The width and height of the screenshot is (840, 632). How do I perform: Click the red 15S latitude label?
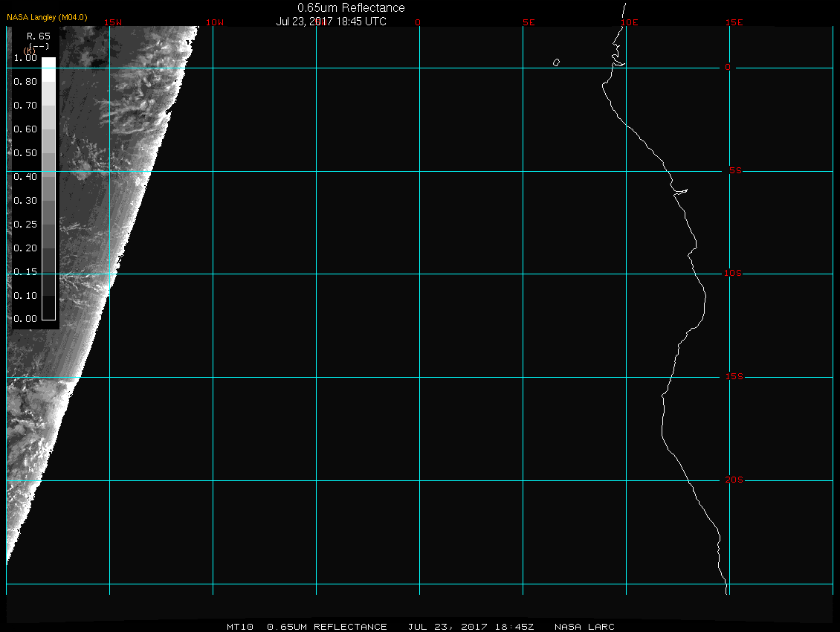[734, 377]
